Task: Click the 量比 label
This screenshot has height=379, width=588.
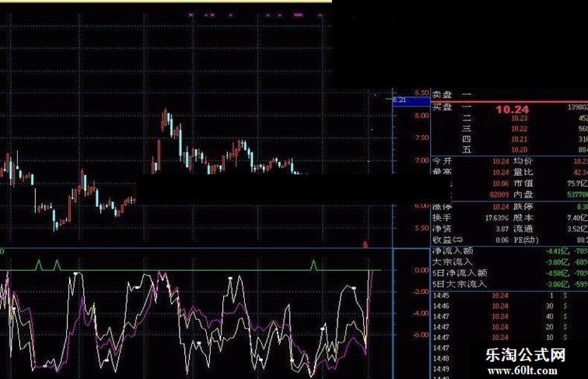Action: (523, 172)
